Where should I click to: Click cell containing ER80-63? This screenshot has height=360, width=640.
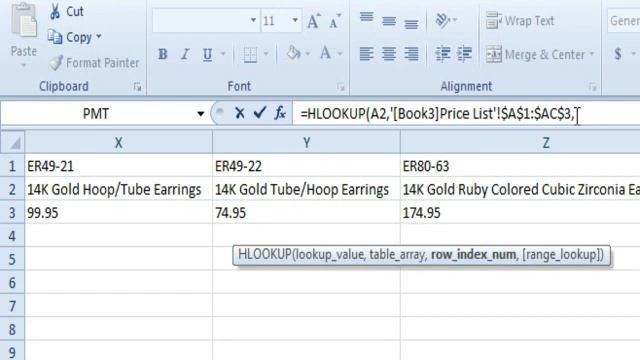tap(520, 166)
